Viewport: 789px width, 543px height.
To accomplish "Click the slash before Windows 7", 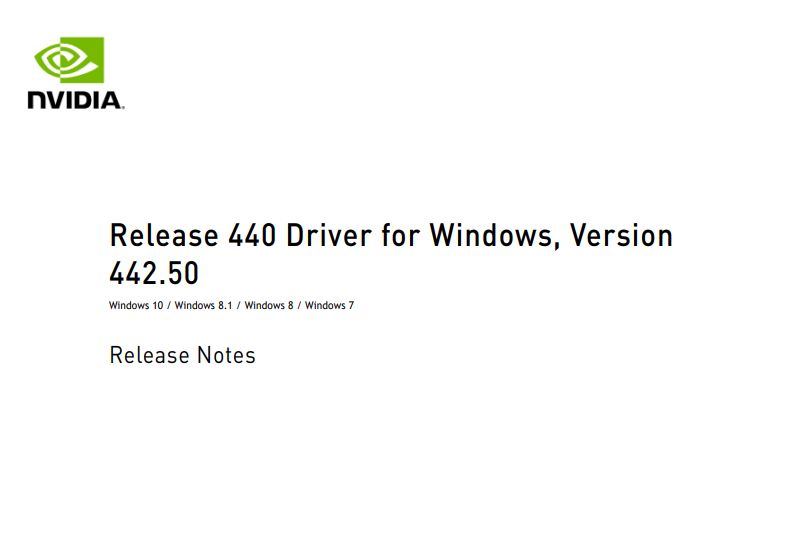I will click(299, 305).
